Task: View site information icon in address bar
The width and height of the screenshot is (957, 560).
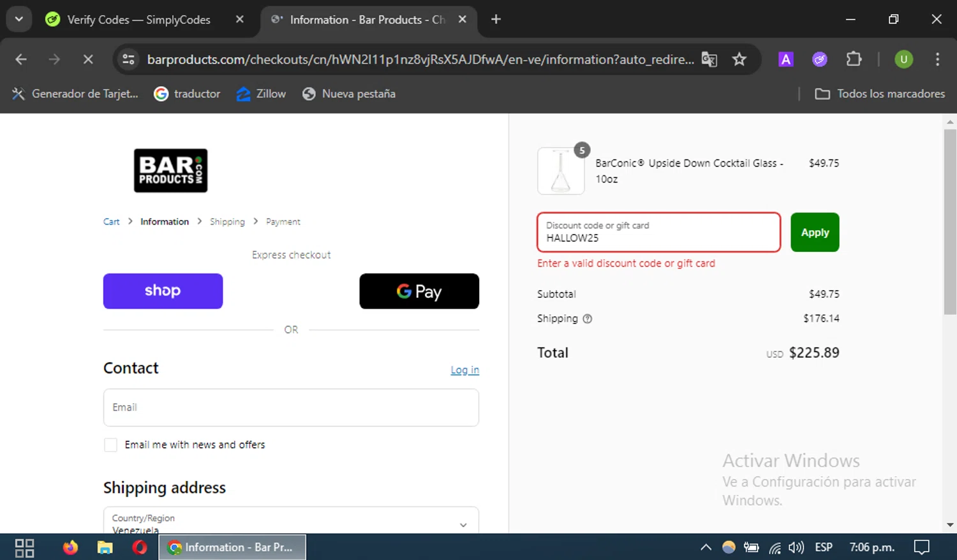Action: pyautogui.click(x=128, y=59)
